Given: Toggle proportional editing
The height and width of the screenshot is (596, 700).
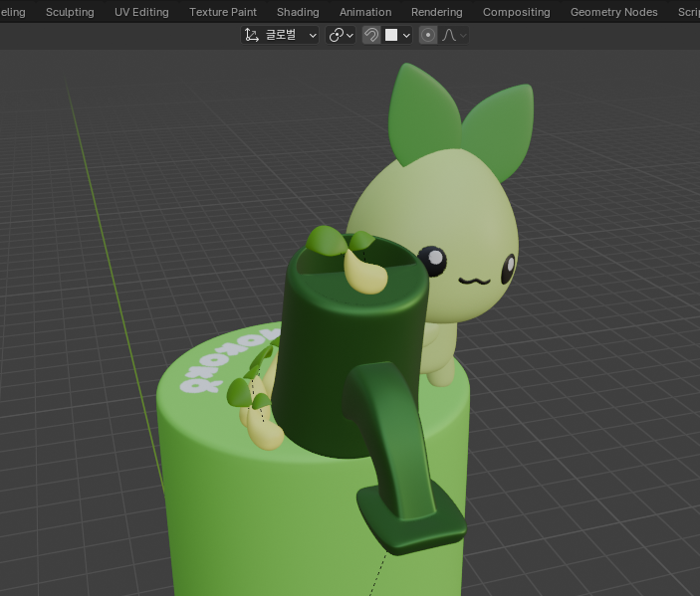Looking at the screenshot, I should (x=428, y=35).
